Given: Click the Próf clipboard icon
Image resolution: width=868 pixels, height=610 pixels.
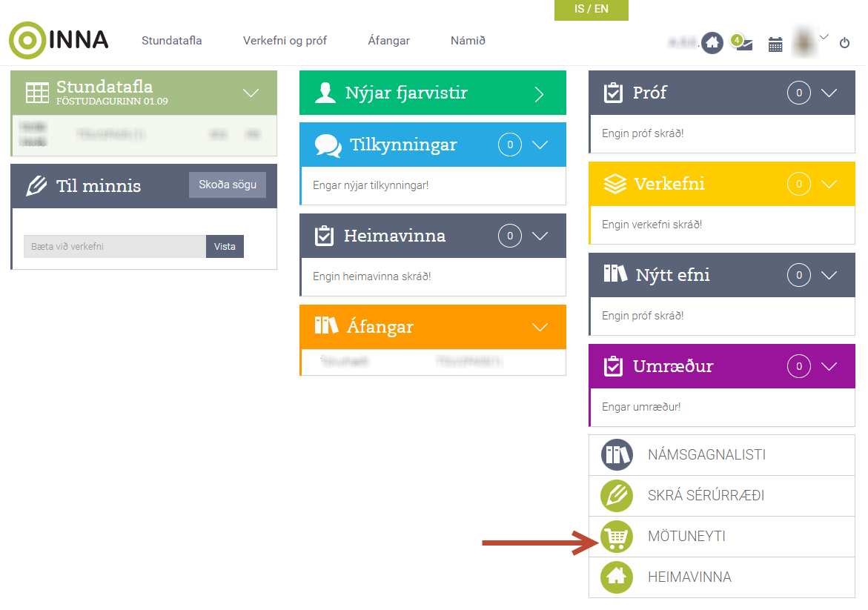Looking at the screenshot, I should [613, 93].
